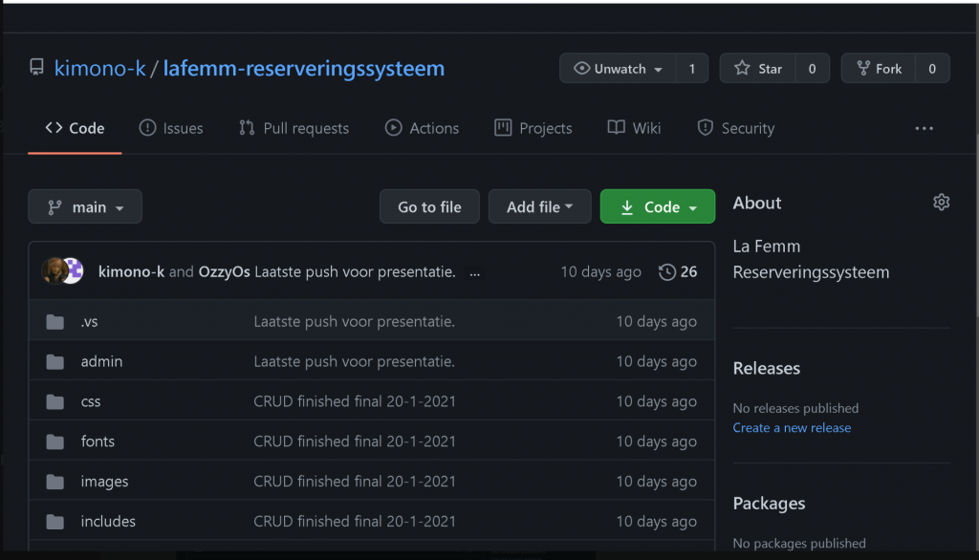Open the .vs folder icon

point(54,322)
